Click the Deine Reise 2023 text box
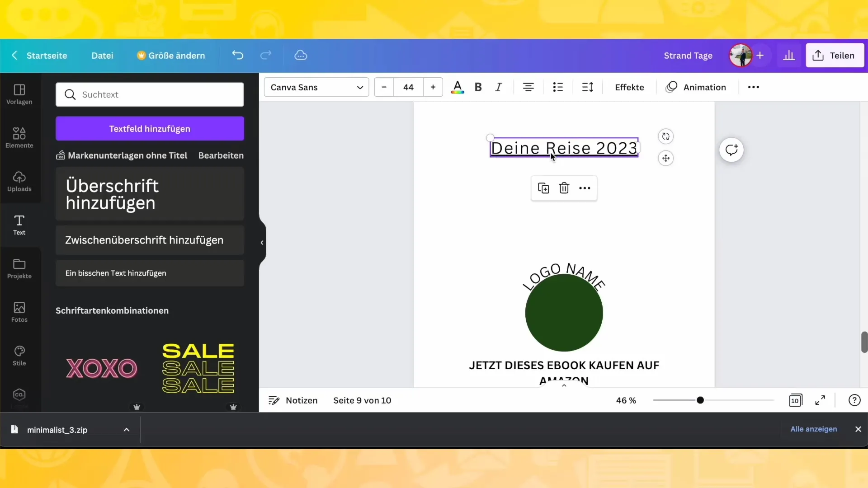 coord(564,148)
